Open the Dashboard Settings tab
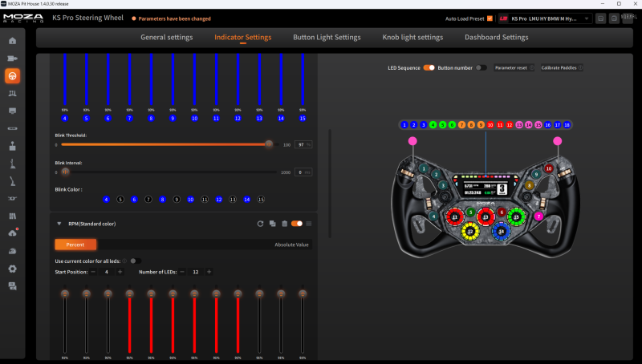642x364 pixels. pos(496,37)
